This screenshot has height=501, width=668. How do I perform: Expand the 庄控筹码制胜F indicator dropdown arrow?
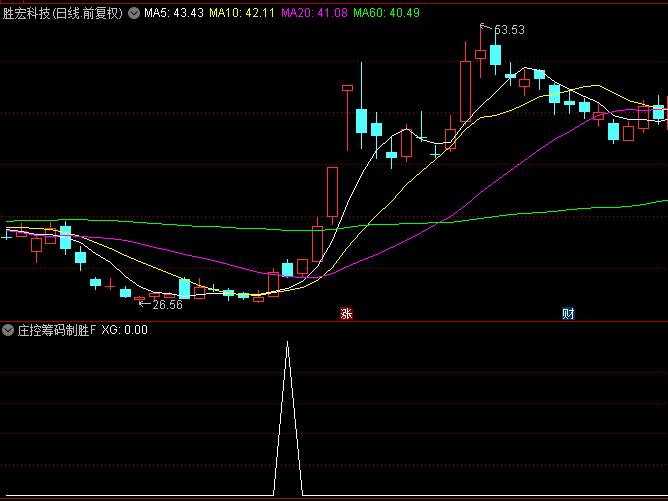(x=8, y=330)
